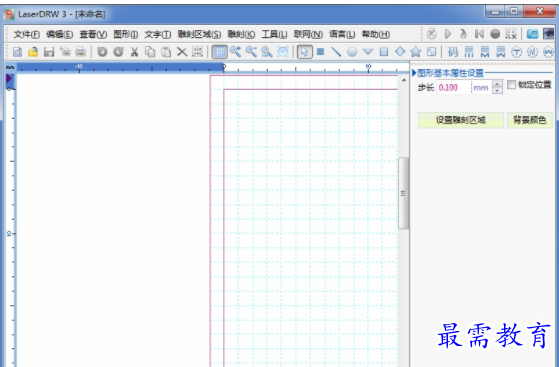The height and width of the screenshot is (367, 559).
Task: Click the Undo icon
Action: click(x=102, y=52)
